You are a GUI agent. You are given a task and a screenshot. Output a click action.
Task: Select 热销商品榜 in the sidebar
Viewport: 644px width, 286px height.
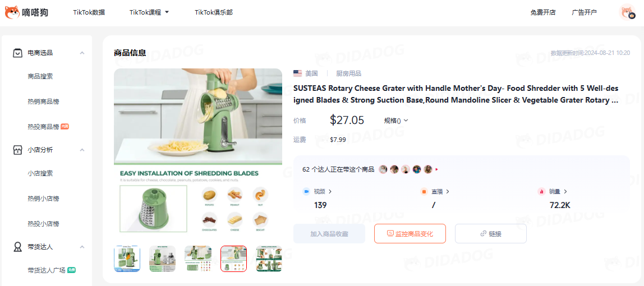click(44, 102)
